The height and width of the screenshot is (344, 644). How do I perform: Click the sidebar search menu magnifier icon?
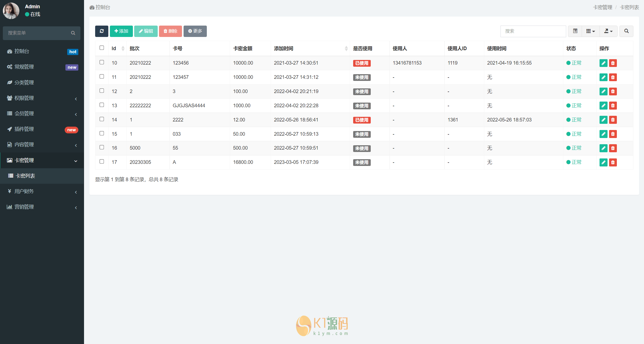click(x=73, y=33)
